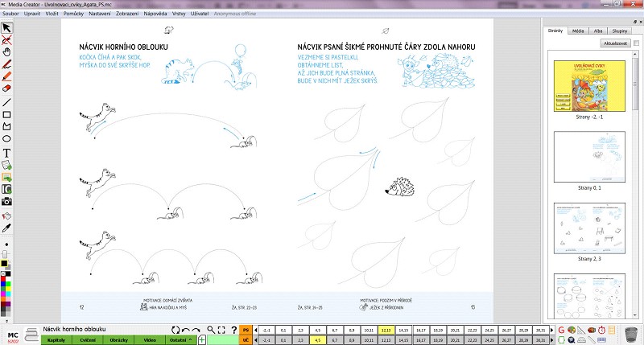Choose the orange highlighter marker tool
The height and width of the screenshot is (345, 644).
click(x=6, y=76)
